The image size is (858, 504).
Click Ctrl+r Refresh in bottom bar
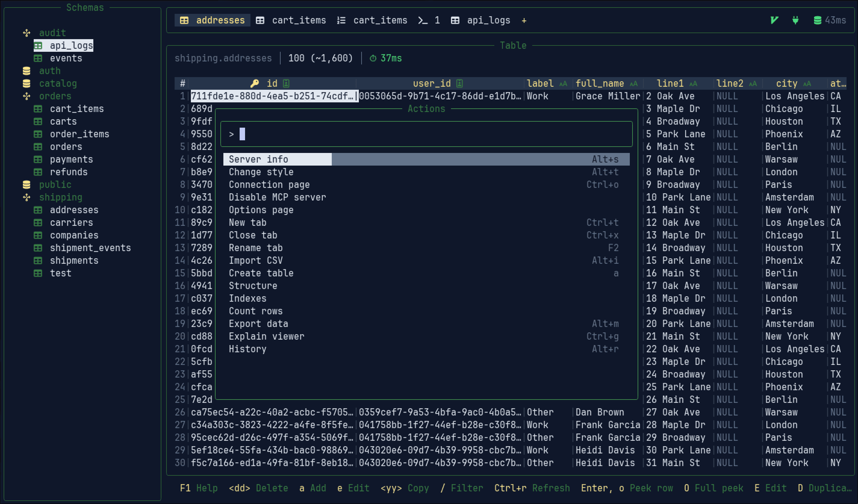coord(532,488)
